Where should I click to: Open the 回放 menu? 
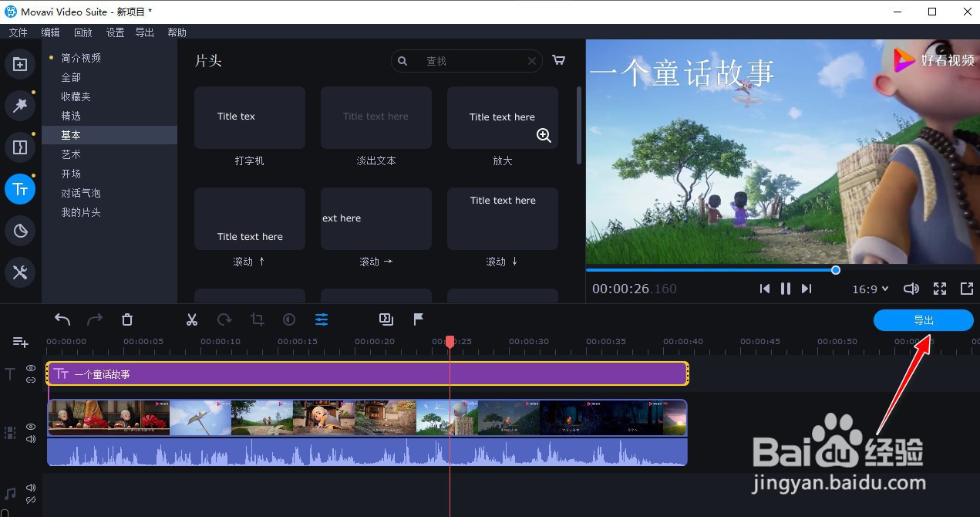coord(83,32)
